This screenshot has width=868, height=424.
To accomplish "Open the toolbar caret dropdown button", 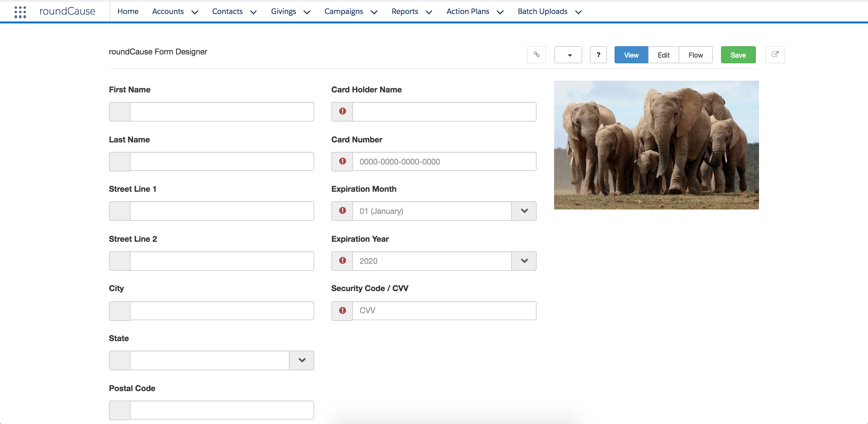I will pyautogui.click(x=568, y=54).
